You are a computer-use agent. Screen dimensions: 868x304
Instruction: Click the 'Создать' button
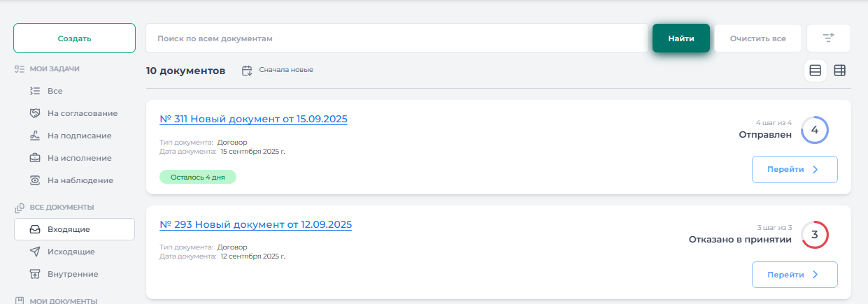[x=74, y=38]
